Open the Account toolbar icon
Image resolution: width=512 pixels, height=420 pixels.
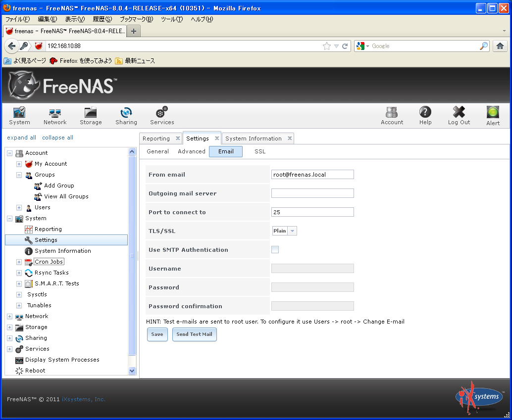pyautogui.click(x=392, y=116)
